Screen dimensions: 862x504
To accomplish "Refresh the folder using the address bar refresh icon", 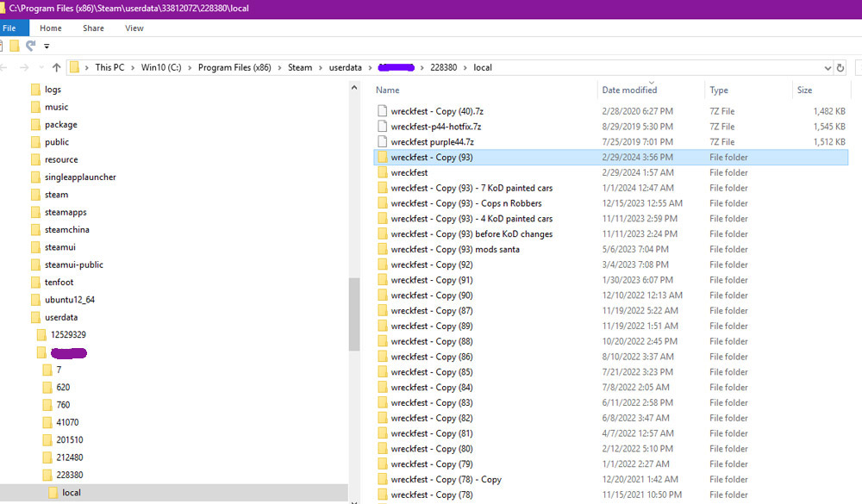I will (x=840, y=67).
